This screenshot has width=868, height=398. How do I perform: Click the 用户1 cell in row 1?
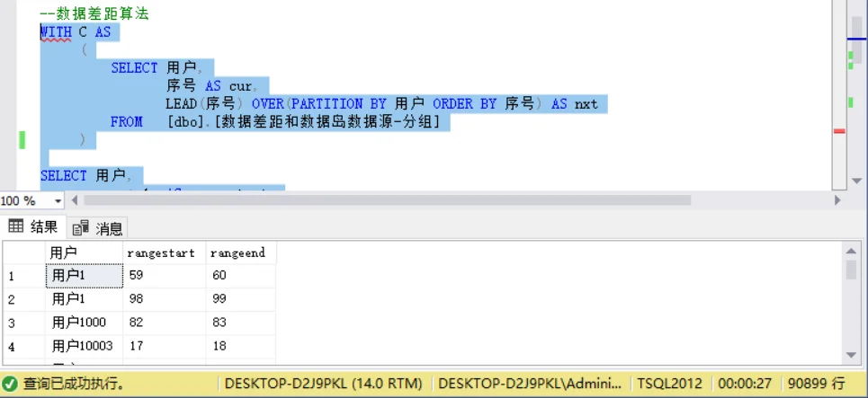pyautogui.click(x=84, y=275)
